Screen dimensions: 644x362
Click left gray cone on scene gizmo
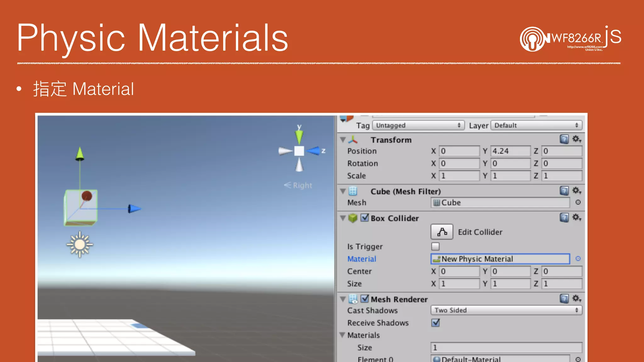(285, 151)
